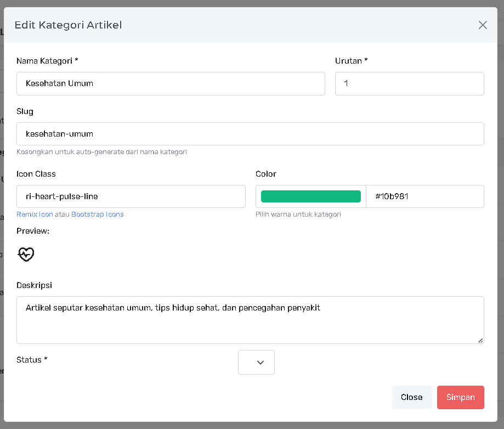Open the Status dropdown
The width and height of the screenshot is (504, 429).
256,362
